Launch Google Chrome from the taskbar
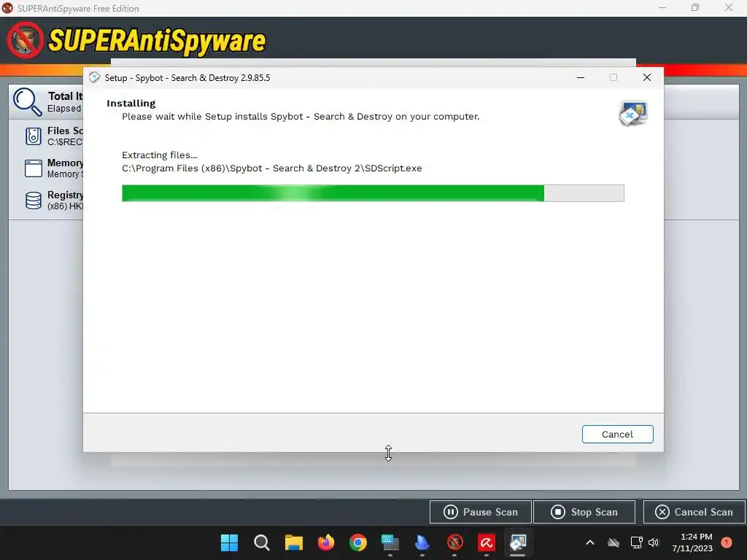This screenshot has height=560, width=747. pyautogui.click(x=358, y=542)
